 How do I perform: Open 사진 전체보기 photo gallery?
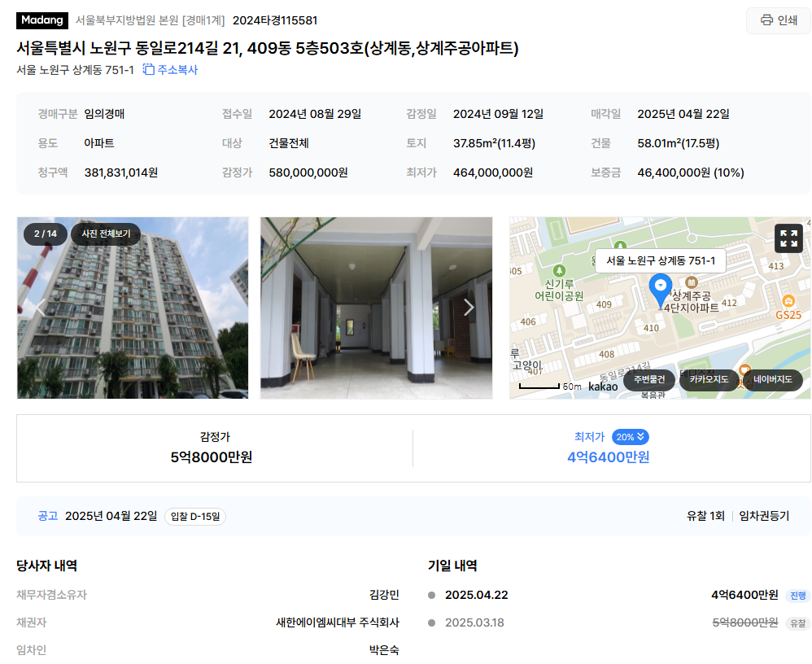pyautogui.click(x=106, y=234)
